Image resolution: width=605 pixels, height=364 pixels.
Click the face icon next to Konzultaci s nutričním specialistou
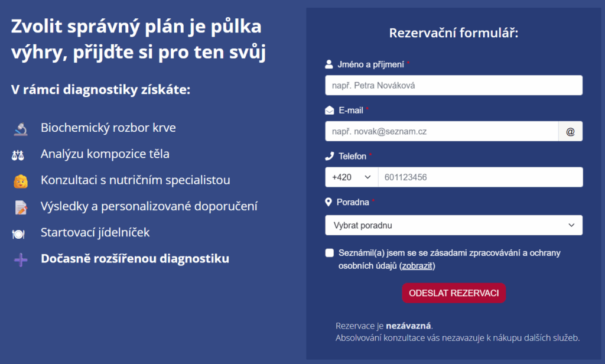pyautogui.click(x=21, y=181)
